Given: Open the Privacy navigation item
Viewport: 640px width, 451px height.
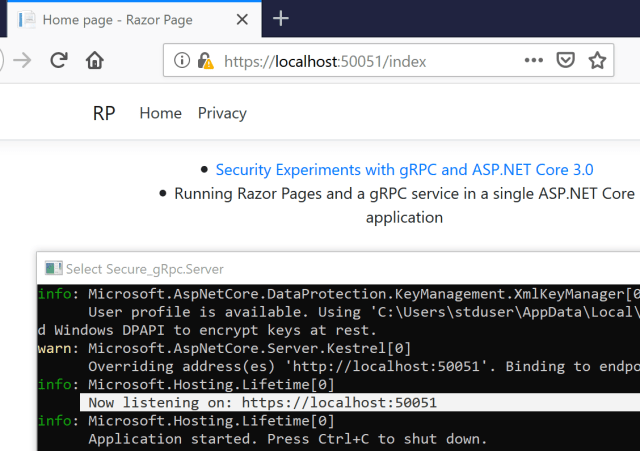Looking at the screenshot, I should pos(222,113).
